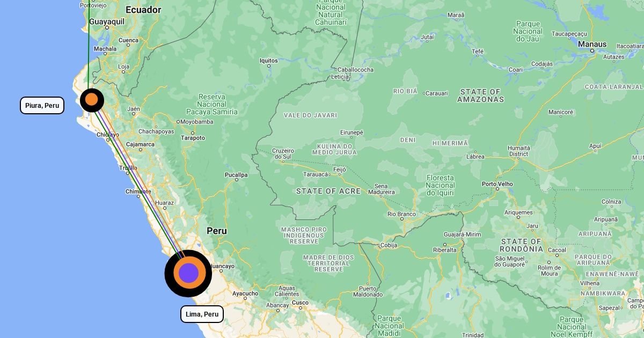Click the State of Rondônia label
644x338 pixels.
coord(521,245)
